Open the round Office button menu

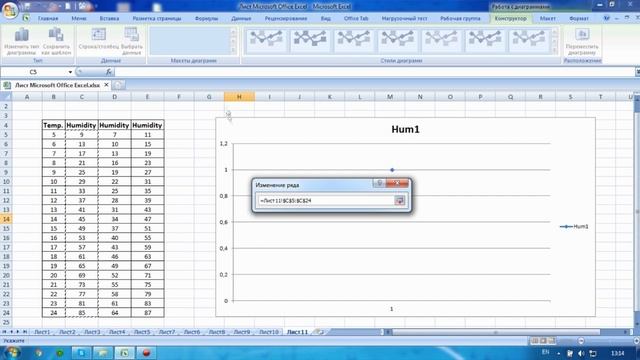10,10
